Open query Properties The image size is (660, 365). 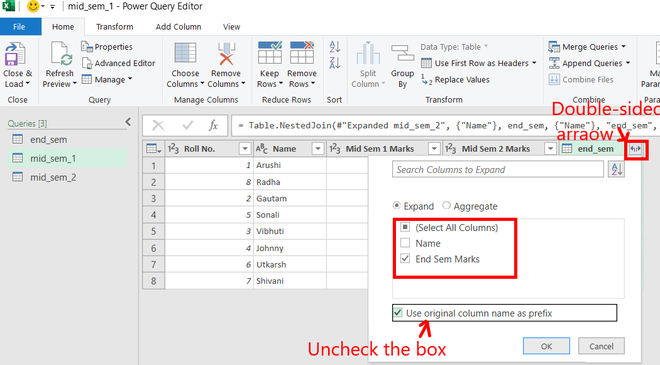pos(107,47)
